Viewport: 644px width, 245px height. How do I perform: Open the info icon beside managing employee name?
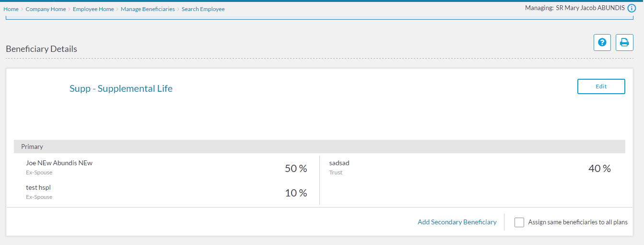click(x=632, y=8)
